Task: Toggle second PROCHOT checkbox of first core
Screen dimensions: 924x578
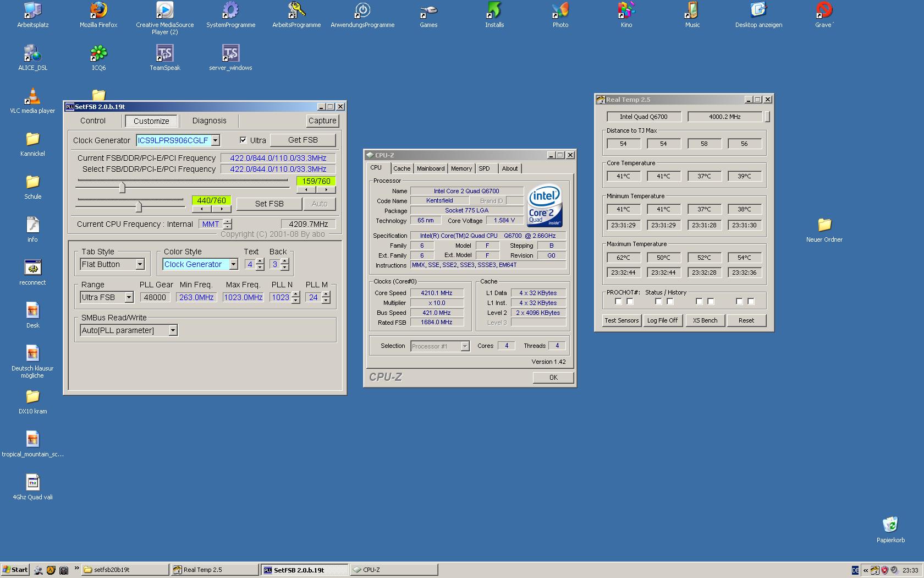Action: (630, 301)
